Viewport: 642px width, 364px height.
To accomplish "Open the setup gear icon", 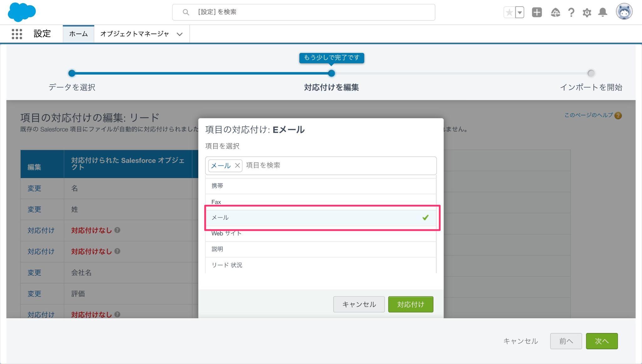I will (x=587, y=13).
